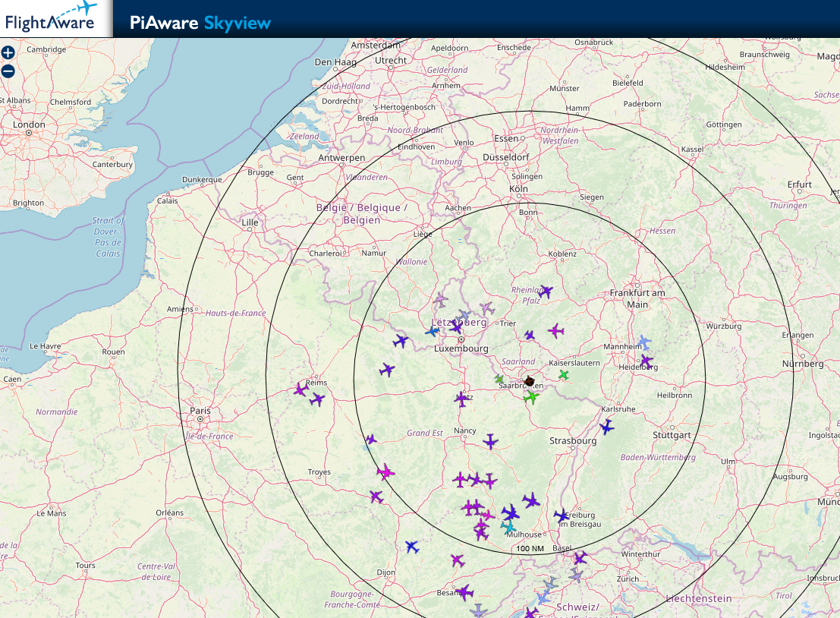This screenshot has width=840, height=618.
Task: Select the magenta aircraft northeast of Dijon
Action: point(457,560)
